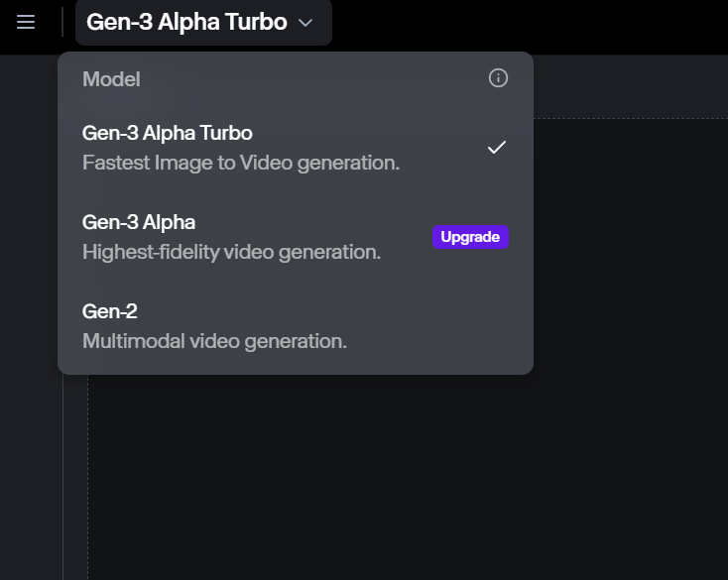The image size is (728, 580).
Task: Click the "Fastest Image to Video generation" description
Action: (x=240, y=163)
